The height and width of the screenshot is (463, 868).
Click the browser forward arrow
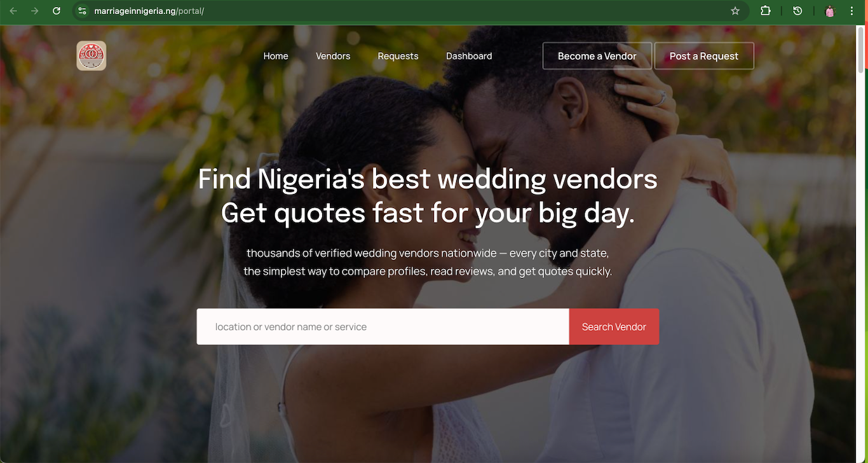click(35, 11)
